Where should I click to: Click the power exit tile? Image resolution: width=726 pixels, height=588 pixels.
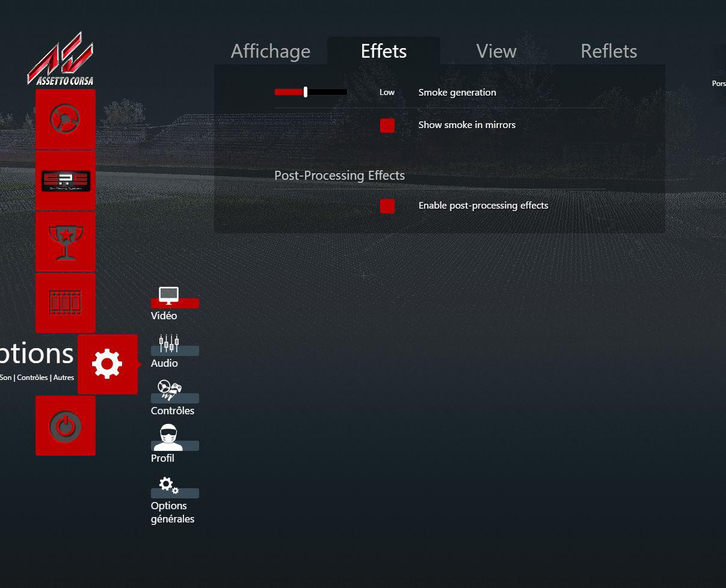(66, 426)
